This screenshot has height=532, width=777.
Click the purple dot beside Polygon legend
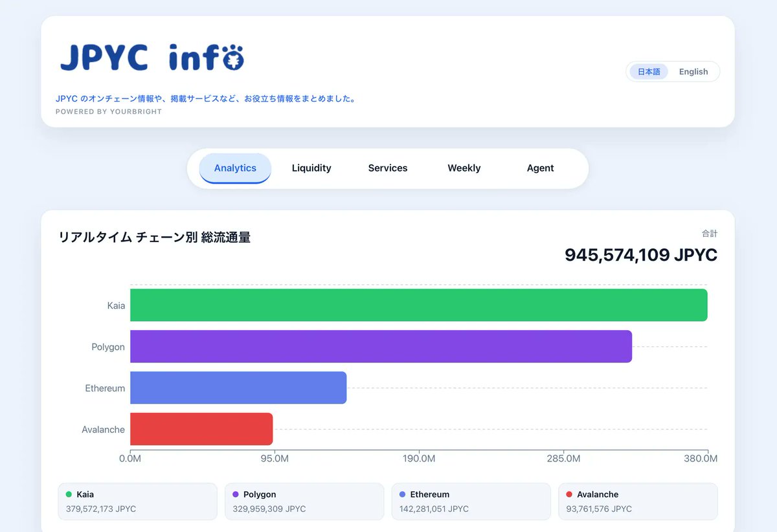pyautogui.click(x=236, y=494)
